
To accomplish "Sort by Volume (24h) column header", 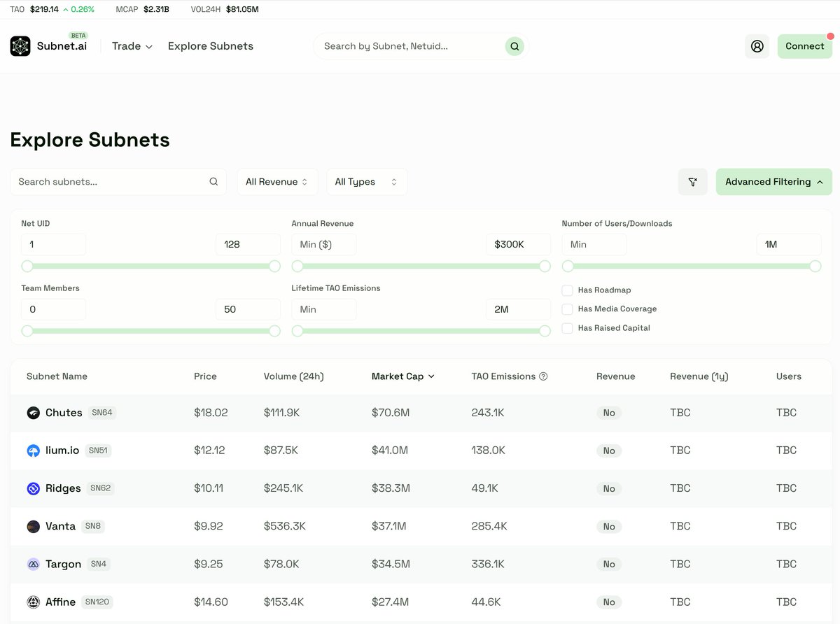I will 294,376.
